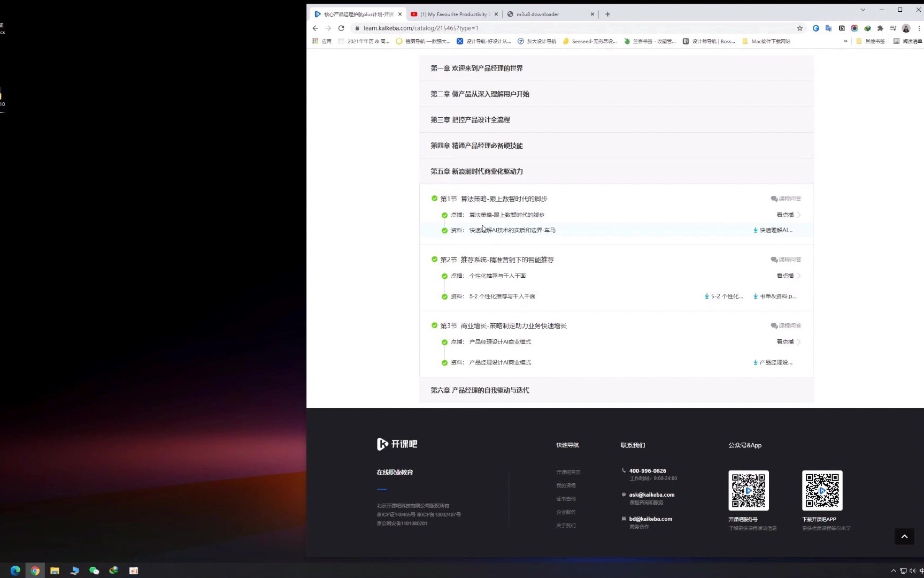Screen dimensions: 924x578
Task: Watch 看点播 for 算法策略-跟上数智时代的脚步
Action: point(788,215)
